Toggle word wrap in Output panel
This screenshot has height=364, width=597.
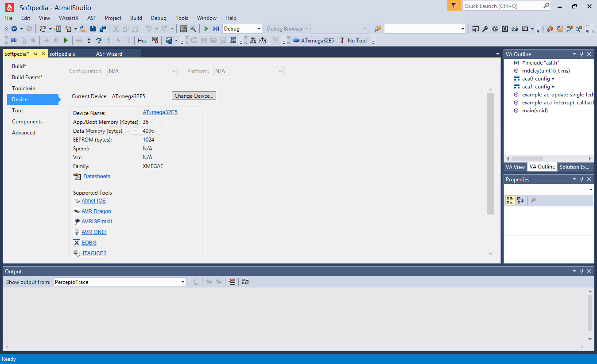point(245,282)
